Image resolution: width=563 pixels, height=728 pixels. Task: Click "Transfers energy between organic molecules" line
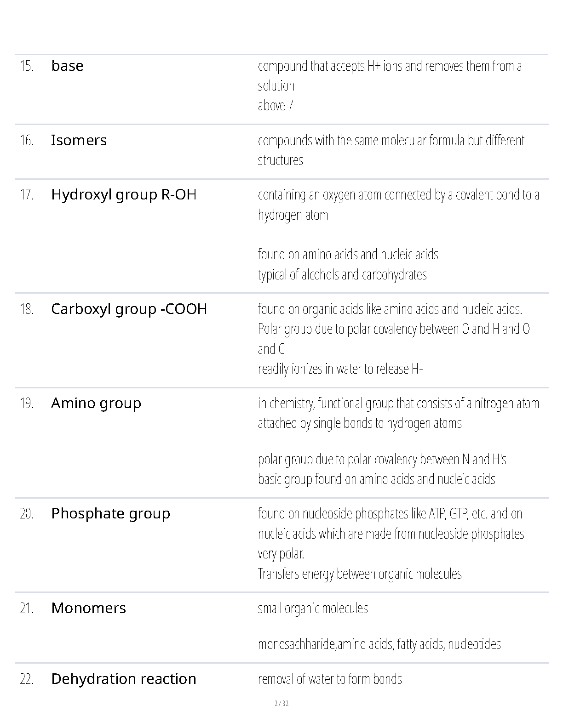pos(360,574)
